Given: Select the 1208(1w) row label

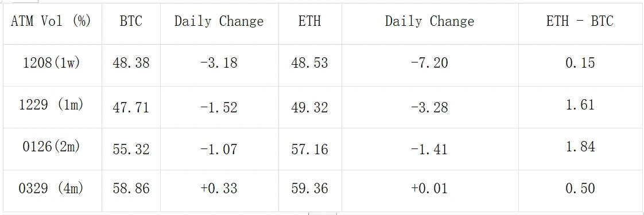Looking at the screenshot, I should point(51,62).
